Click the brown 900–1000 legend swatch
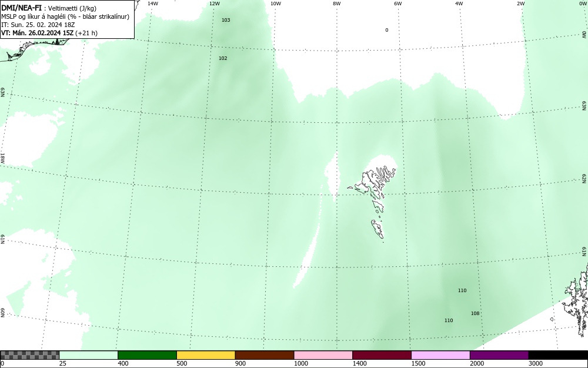 point(265,355)
